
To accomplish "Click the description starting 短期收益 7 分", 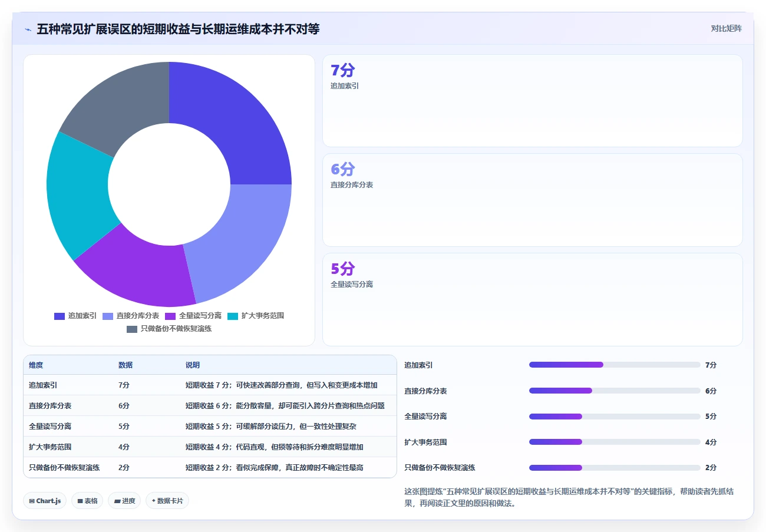I will point(282,385).
